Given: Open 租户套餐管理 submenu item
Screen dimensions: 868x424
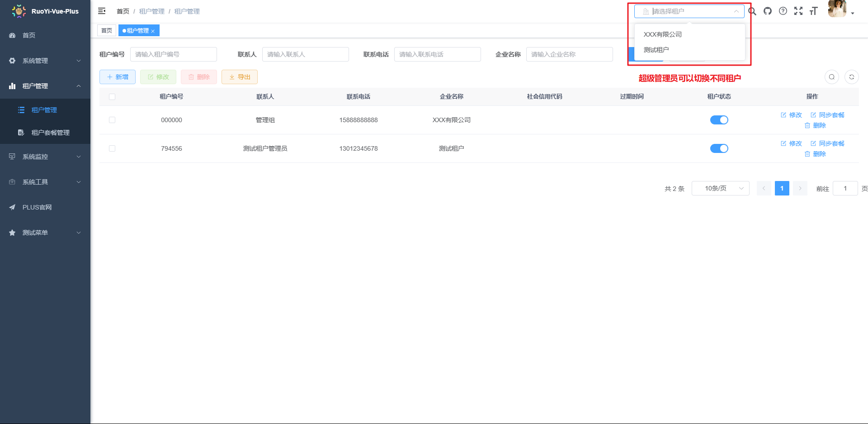Looking at the screenshot, I should 45,133.
